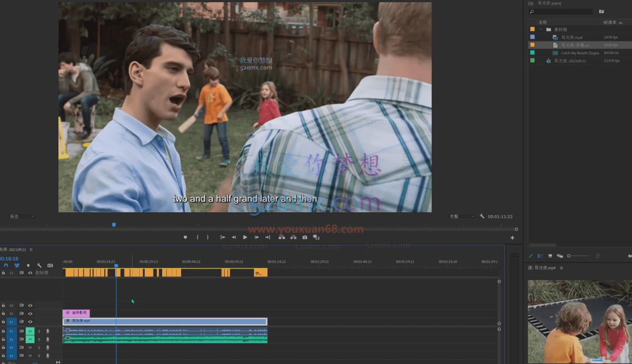Adjust the Project panel thumbnail zoom slider

coord(579,256)
